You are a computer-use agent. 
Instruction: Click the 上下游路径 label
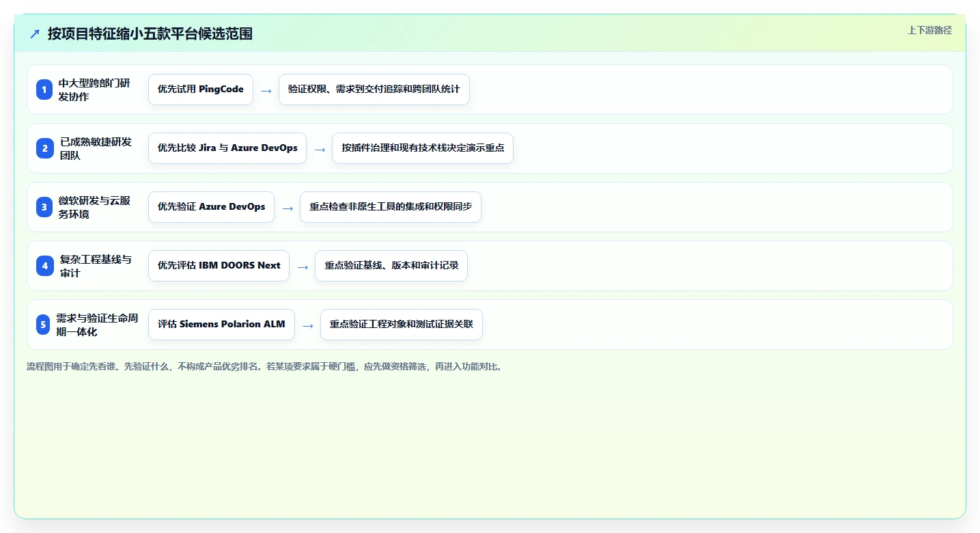pyautogui.click(x=929, y=31)
